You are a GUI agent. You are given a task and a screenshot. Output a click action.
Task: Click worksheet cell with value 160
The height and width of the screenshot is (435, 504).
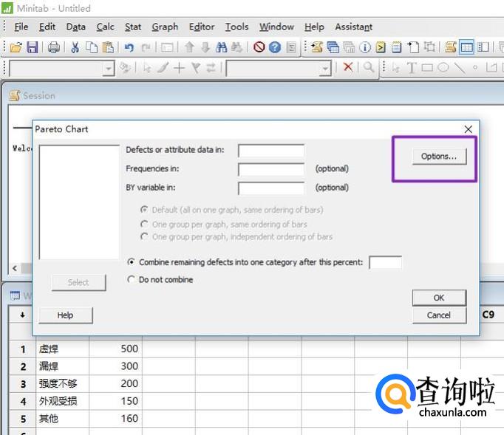[116, 418]
